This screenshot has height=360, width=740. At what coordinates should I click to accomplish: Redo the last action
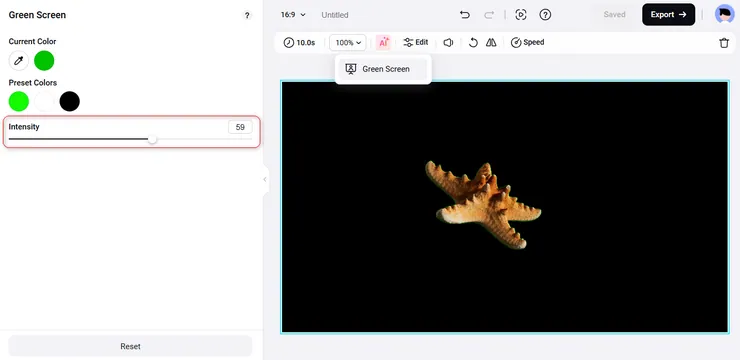(x=489, y=15)
